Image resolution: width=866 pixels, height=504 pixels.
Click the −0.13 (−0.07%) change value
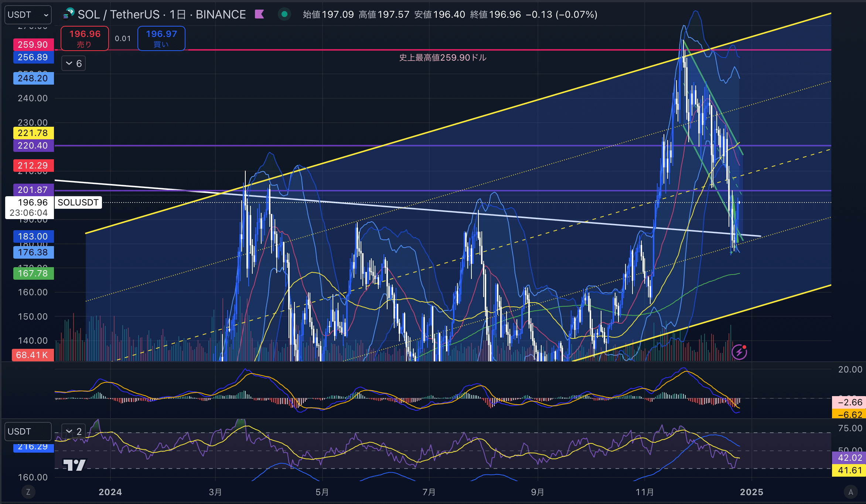pyautogui.click(x=562, y=14)
